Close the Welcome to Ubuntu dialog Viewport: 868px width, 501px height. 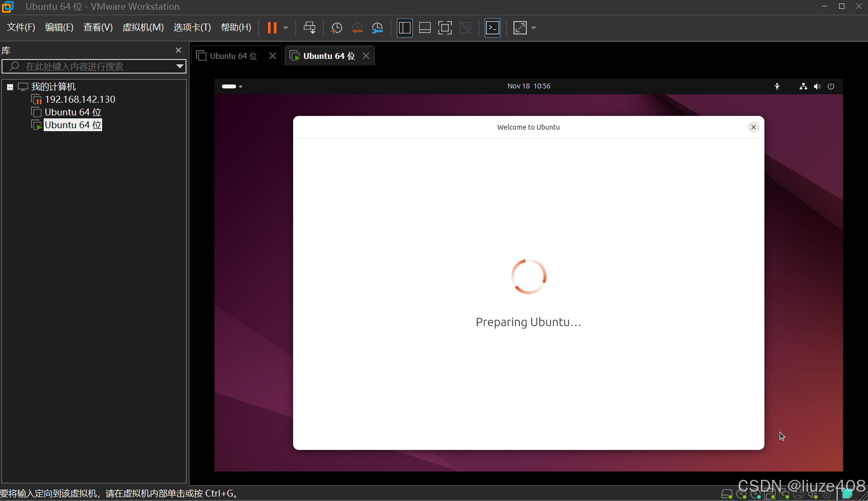click(x=754, y=127)
